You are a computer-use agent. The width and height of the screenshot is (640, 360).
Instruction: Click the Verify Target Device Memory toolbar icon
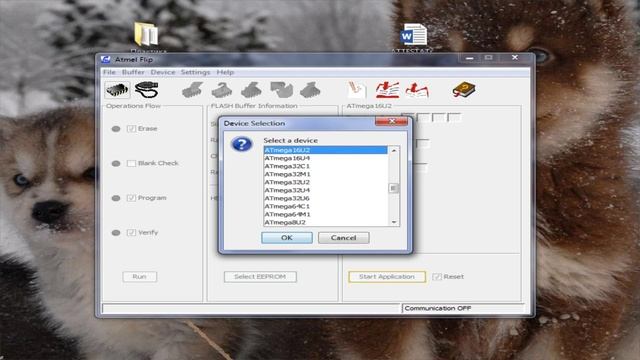click(282, 90)
